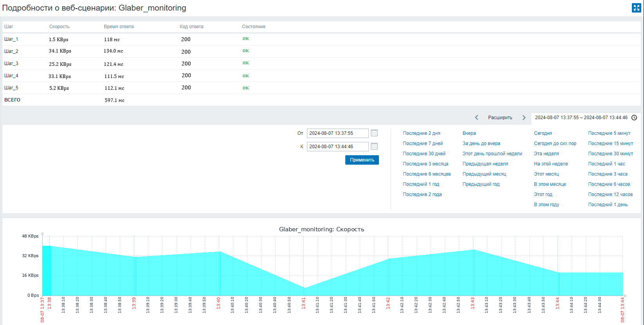The height and width of the screenshot is (325, 644).
Task: Set range to Последние 6 часов
Action: 609,184
